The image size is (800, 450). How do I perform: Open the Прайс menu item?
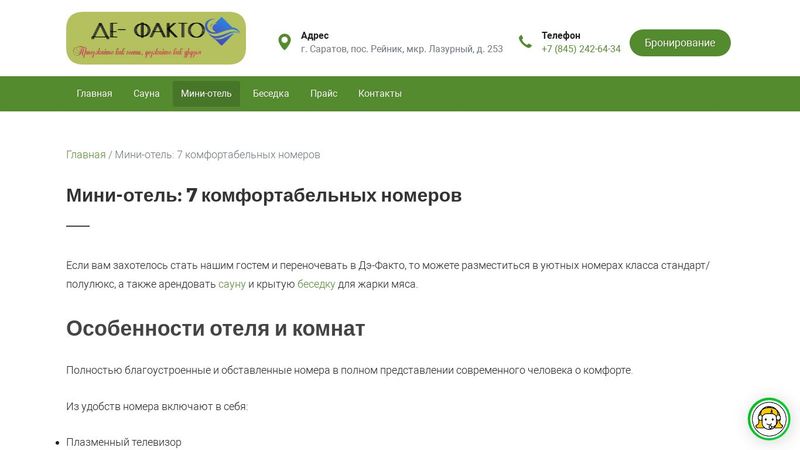pyautogui.click(x=323, y=94)
